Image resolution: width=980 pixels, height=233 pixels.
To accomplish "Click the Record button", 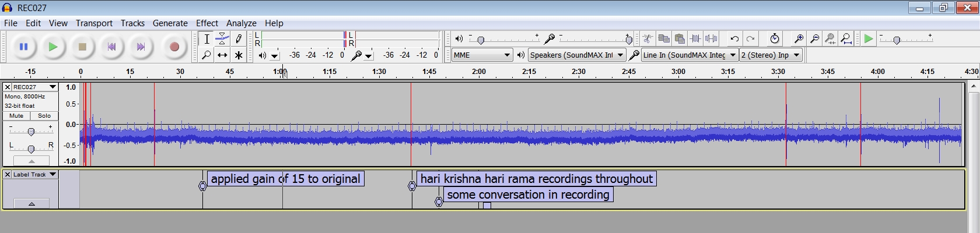I will click(x=174, y=47).
